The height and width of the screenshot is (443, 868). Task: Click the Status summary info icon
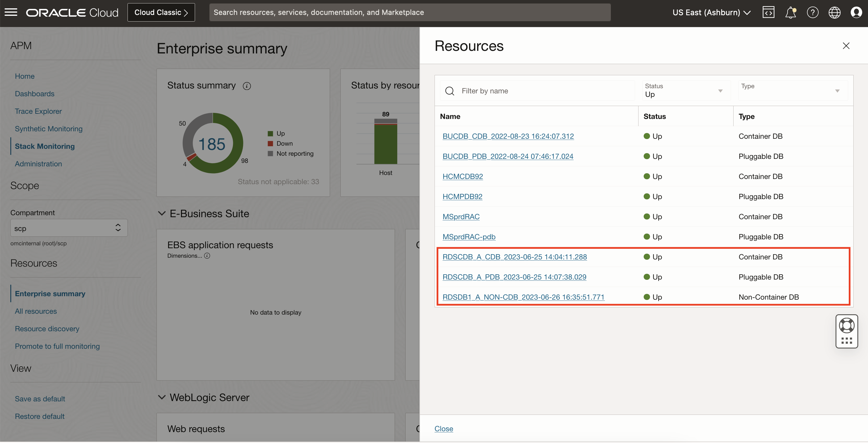247,86
